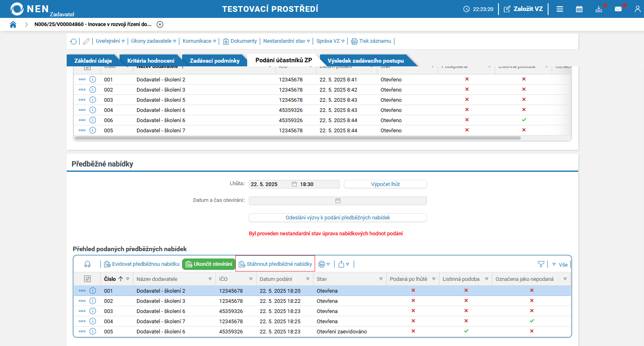This screenshot has width=644, height=346.
Task: Show info for upper row 005 Dodavatel - školení 7
Action: click(x=93, y=130)
